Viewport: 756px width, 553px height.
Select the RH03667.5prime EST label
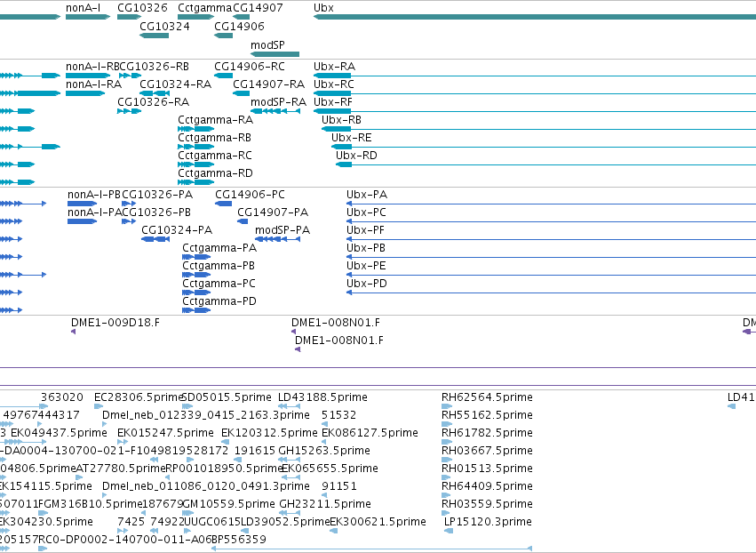(487, 451)
